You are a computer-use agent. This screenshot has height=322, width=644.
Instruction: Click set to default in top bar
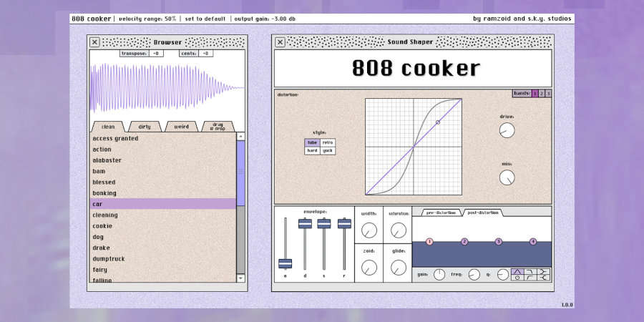pos(205,19)
